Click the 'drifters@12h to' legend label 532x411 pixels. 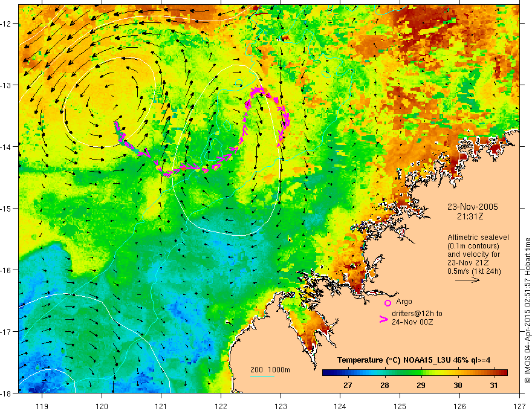(417, 314)
